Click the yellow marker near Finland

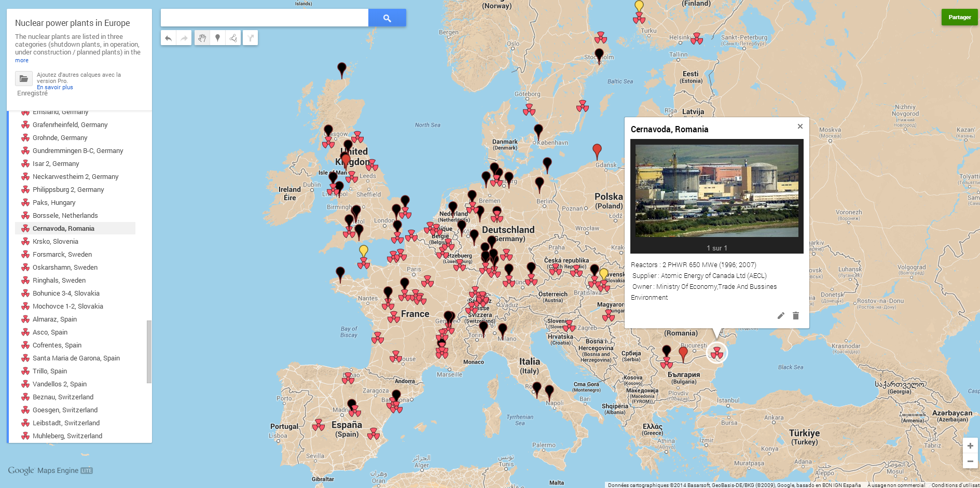[x=639, y=6]
